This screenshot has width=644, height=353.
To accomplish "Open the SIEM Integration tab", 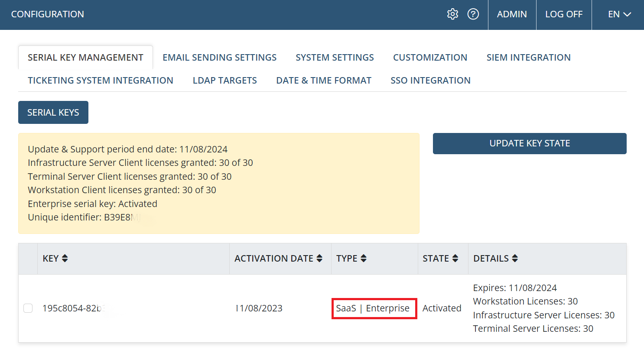I will click(528, 58).
